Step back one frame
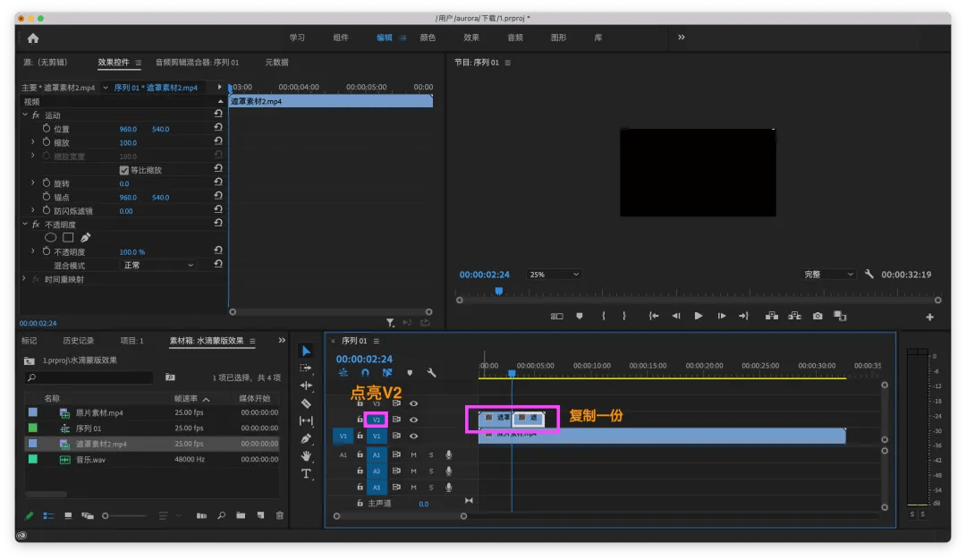Image resolution: width=966 pixels, height=560 pixels. [676, 316]
